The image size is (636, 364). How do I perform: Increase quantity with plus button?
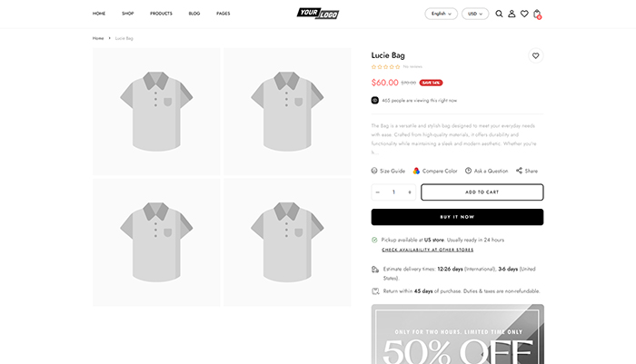[410, 192]
